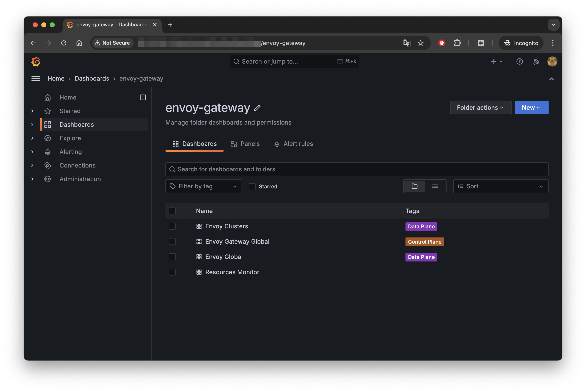Select the Resources Monitor row checkbox
586x392 pixels.
point(172,272)
